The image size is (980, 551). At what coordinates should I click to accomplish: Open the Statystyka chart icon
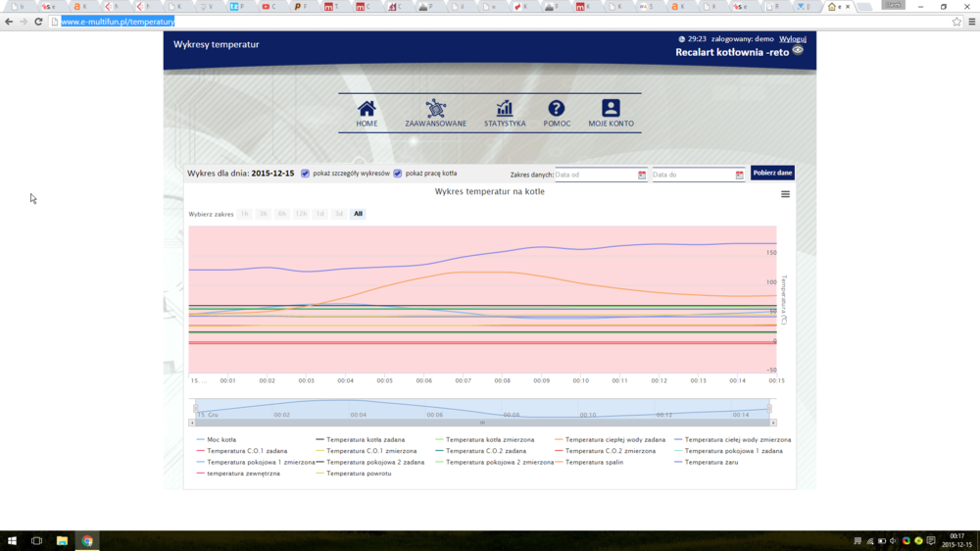point(505,109)
